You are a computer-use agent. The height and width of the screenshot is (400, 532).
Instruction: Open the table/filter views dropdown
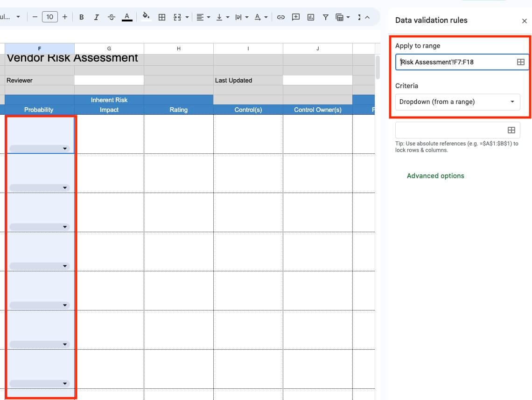343,17
